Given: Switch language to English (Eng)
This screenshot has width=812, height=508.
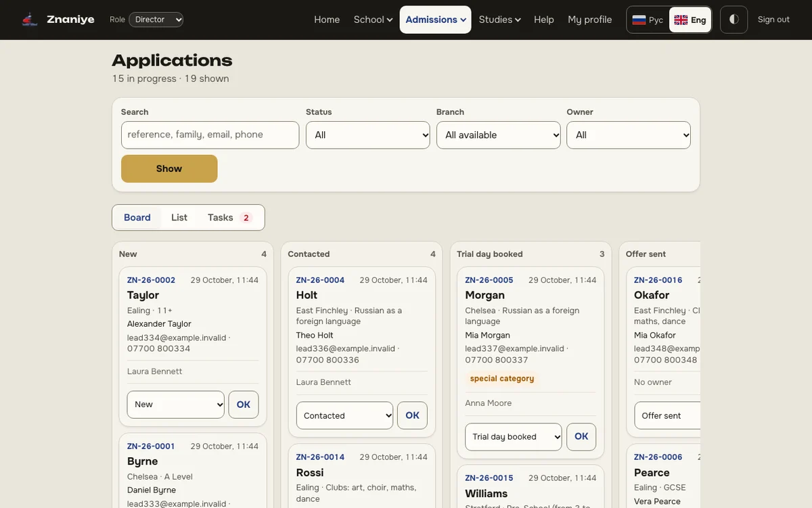Looking at the screenshot, I should coord(690,20).
